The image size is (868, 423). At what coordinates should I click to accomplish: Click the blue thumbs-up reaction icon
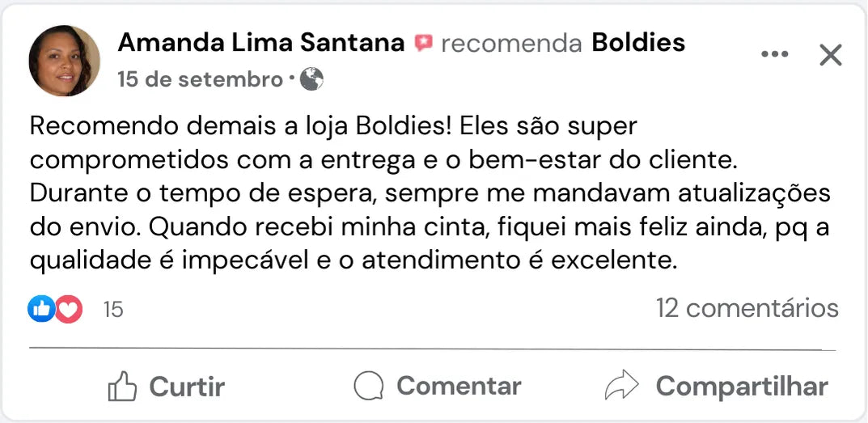41,308
